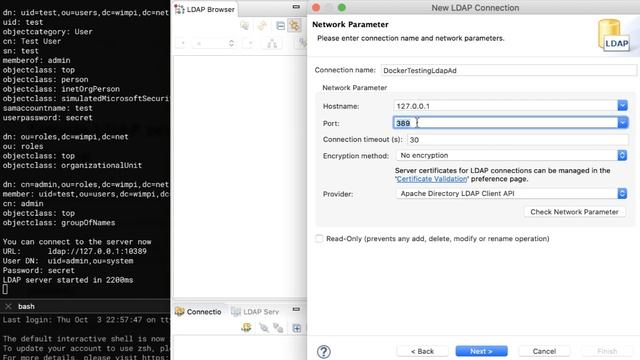Click the Next button
The width and height of the screenshot is (640, 360).
tap(482, 351)
